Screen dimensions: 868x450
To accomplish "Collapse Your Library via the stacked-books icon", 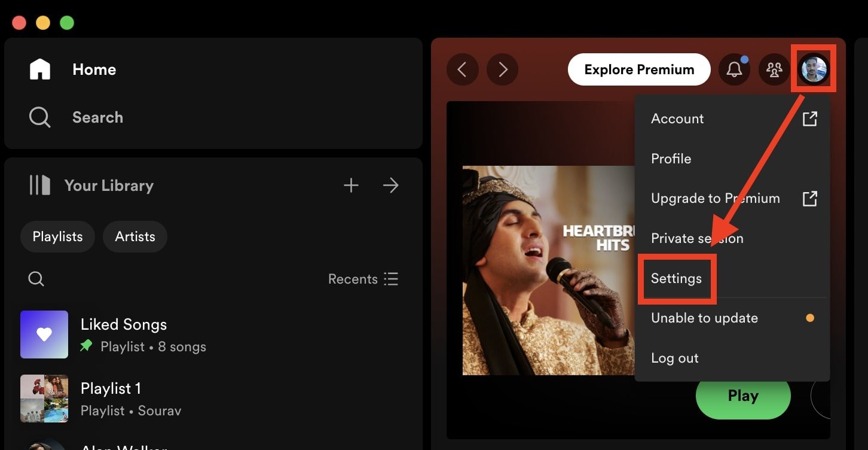I will [x=40, y=186].
